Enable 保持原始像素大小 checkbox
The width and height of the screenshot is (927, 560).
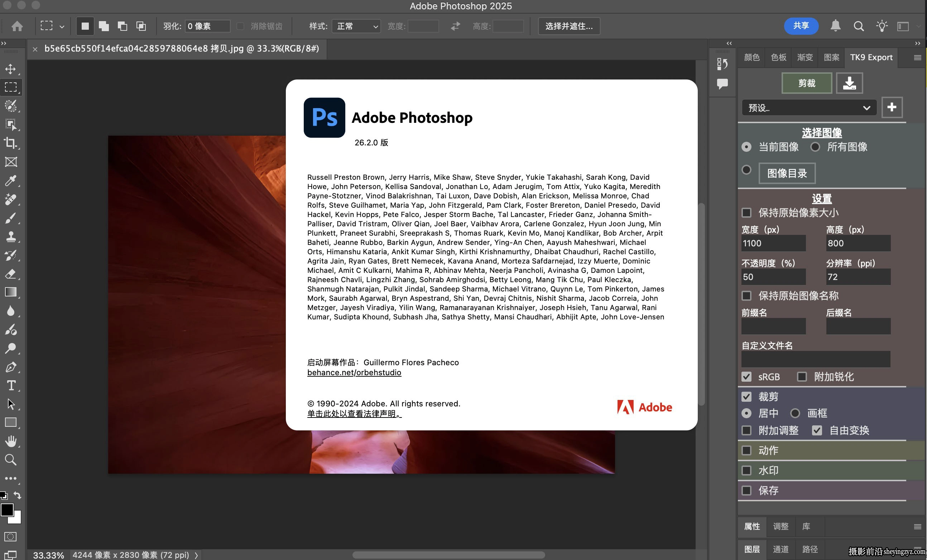(746, 212)
